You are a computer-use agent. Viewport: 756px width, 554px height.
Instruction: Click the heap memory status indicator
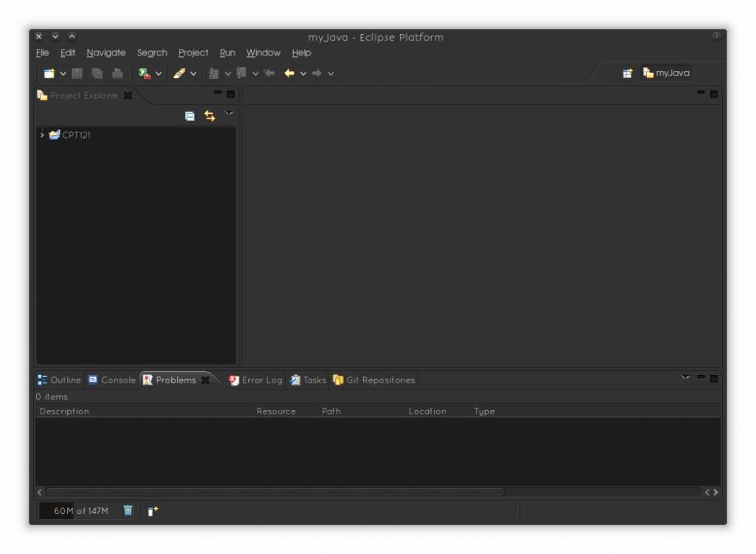pos(80,510)
